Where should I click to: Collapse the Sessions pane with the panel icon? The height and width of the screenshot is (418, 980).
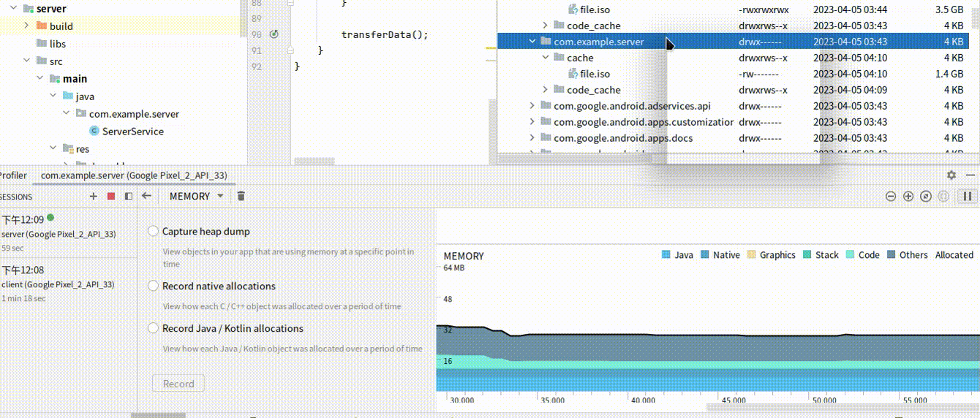(x=129, y=197)
